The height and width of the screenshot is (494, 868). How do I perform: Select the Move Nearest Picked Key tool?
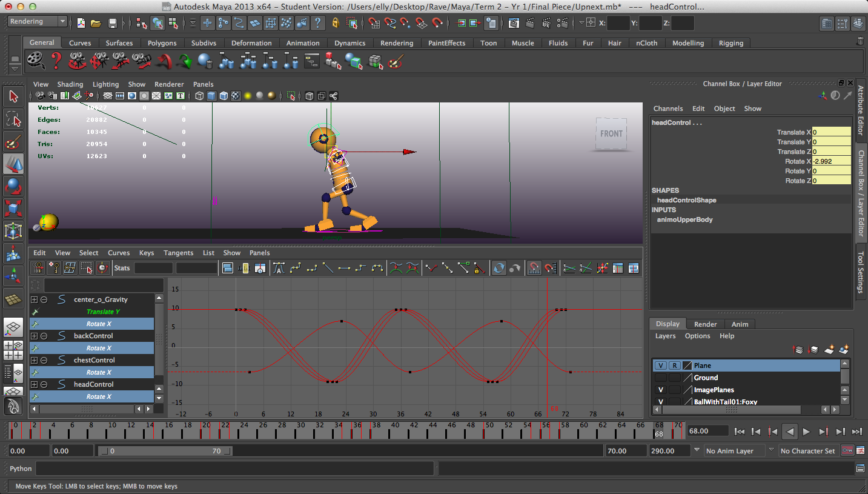coord(37,267)
